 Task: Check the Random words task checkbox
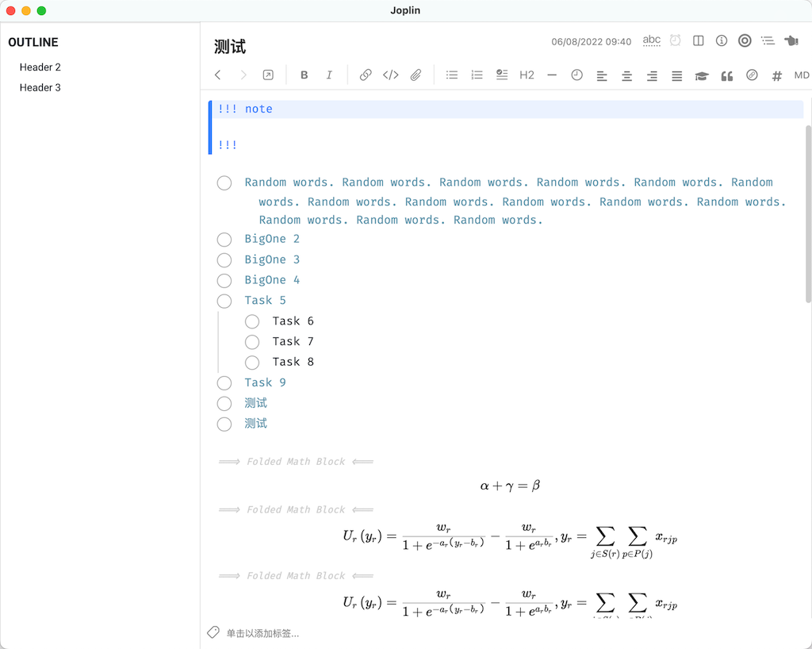point(224,182)
